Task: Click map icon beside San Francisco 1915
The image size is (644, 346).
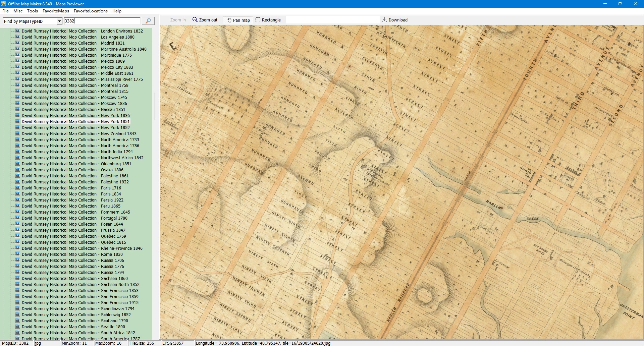Action: 17,303
